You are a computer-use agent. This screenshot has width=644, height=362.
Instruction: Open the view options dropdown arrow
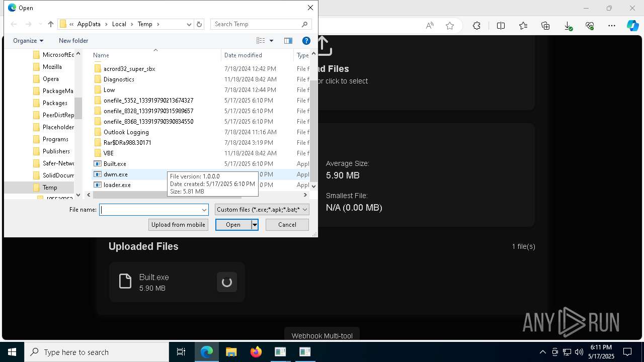click(x=271, y=41)
